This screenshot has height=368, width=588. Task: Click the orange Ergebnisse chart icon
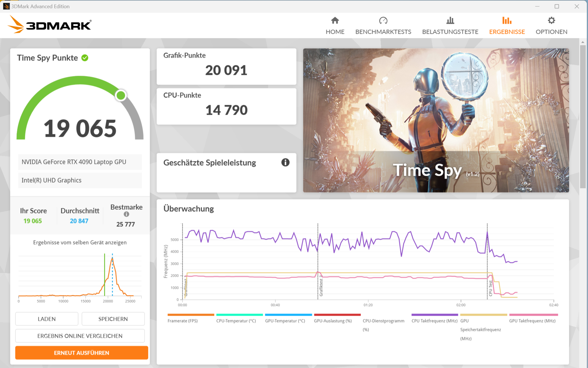[x=507, y=21]
